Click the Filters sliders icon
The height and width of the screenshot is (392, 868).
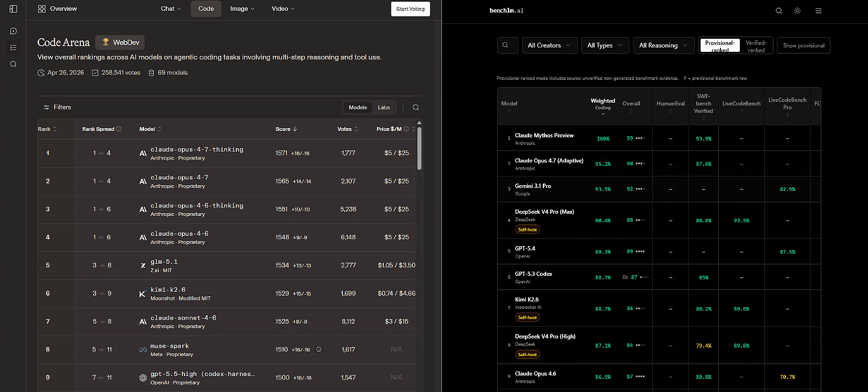pos(47,107)
